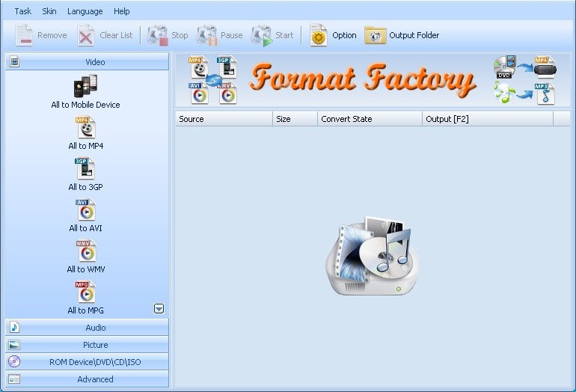
Task: Click the Output [F2] column header
Action: pos(488,119)
